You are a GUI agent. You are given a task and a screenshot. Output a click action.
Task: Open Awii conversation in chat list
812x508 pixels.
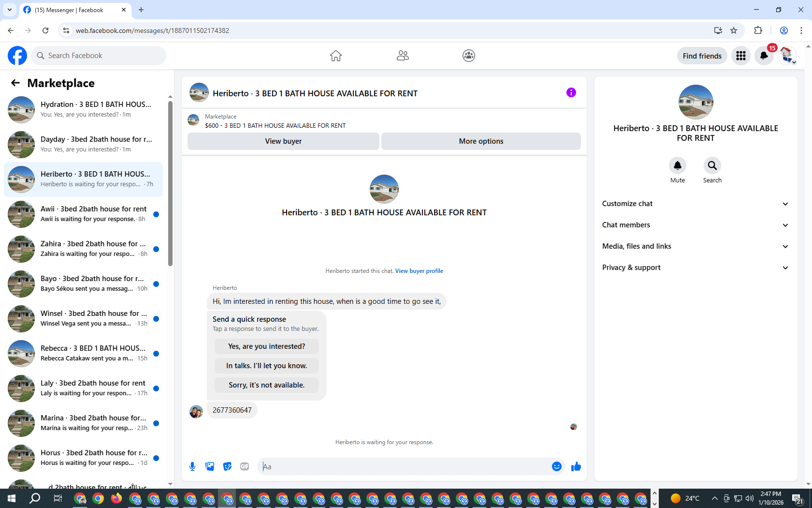[x=83, y=214]
